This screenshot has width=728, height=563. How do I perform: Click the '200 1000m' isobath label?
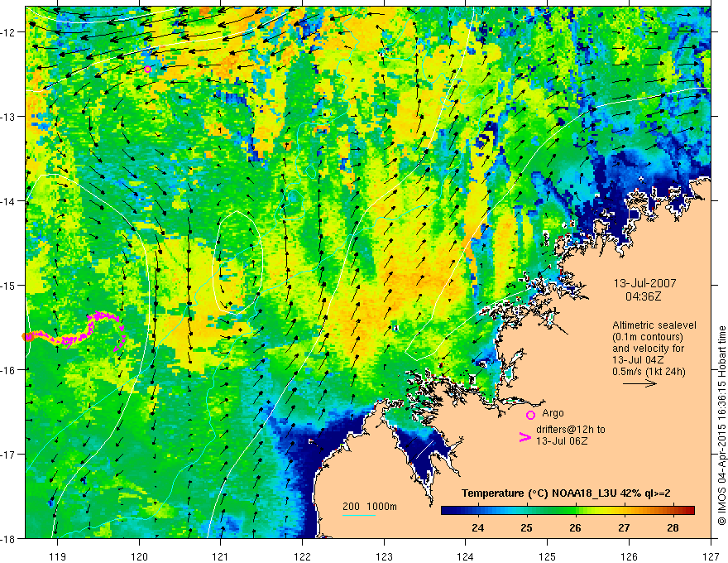(x=370, y=507)
